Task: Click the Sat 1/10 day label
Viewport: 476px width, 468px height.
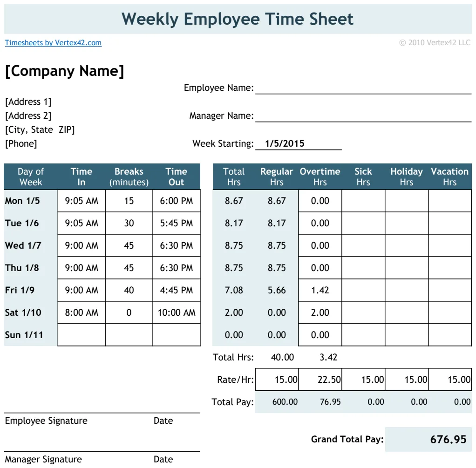Action: click(x=23, y=312)
